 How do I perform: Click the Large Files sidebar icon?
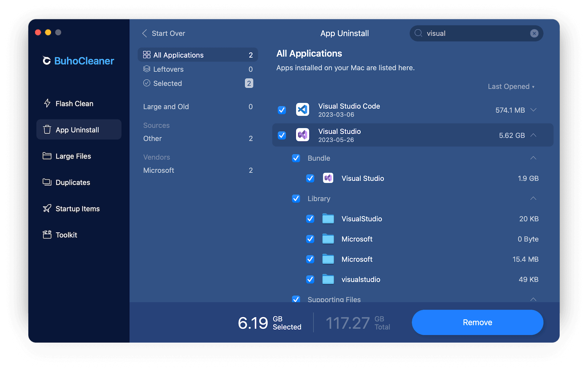coord(47,156)
